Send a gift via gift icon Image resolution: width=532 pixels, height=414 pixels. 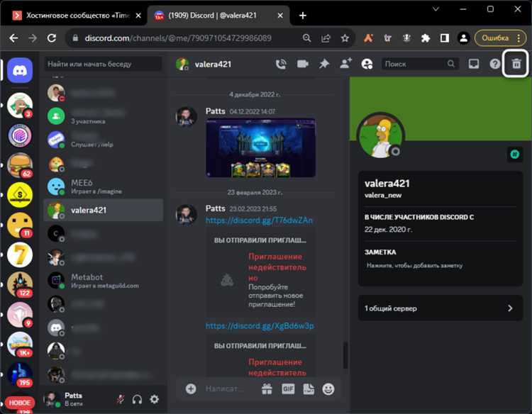(x=267, y=388)
